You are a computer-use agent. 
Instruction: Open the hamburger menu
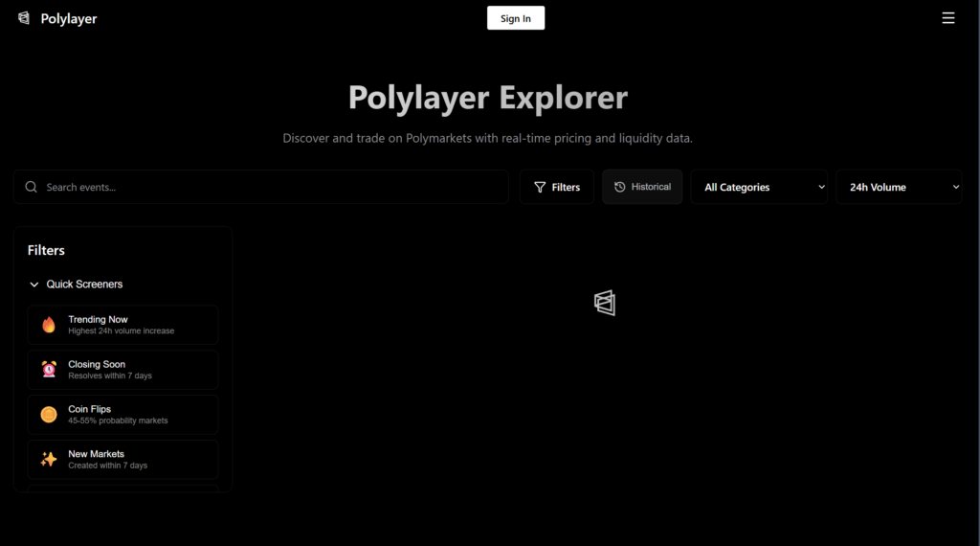point(947,18)
